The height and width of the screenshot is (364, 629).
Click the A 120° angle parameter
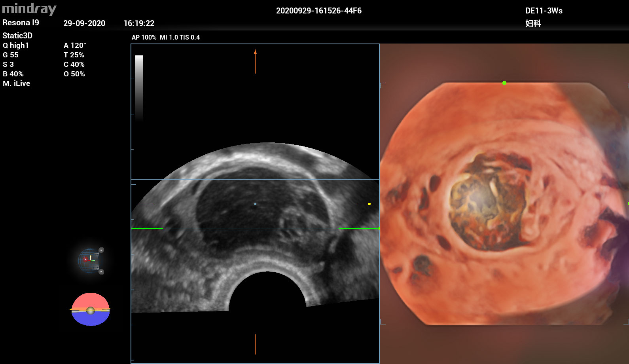[x=75, y=45]
